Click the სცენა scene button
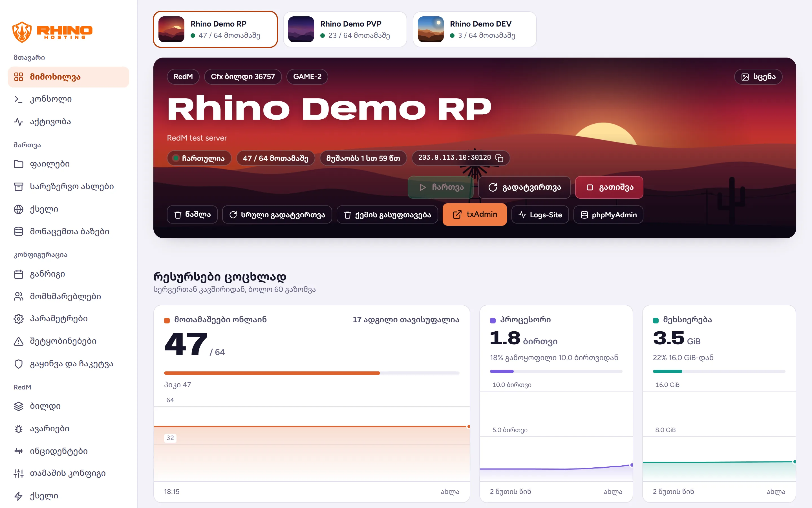Screen dimensions: 812x508 pos(758,76)
